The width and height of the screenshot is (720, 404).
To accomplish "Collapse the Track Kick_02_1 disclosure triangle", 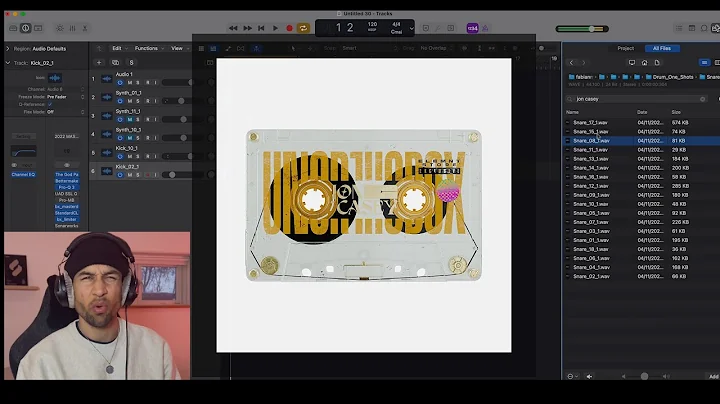I will coord(7,63).
